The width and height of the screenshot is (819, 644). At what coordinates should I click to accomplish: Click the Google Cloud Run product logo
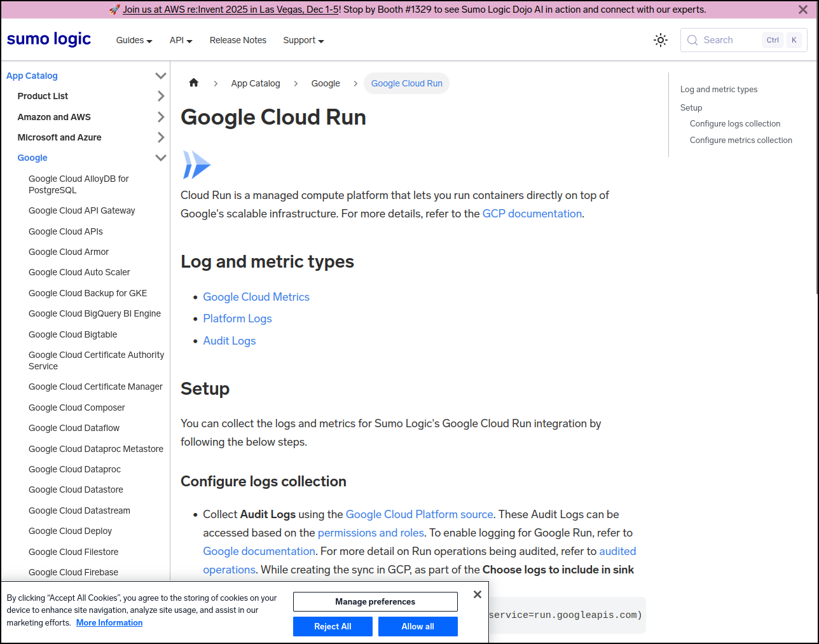pos(196,165)
